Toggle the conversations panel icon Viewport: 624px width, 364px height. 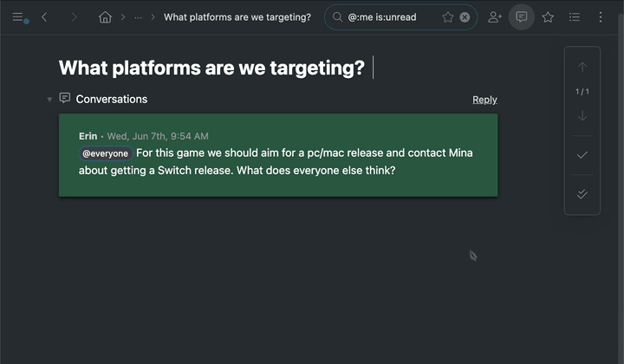click(x=522, y=16)
